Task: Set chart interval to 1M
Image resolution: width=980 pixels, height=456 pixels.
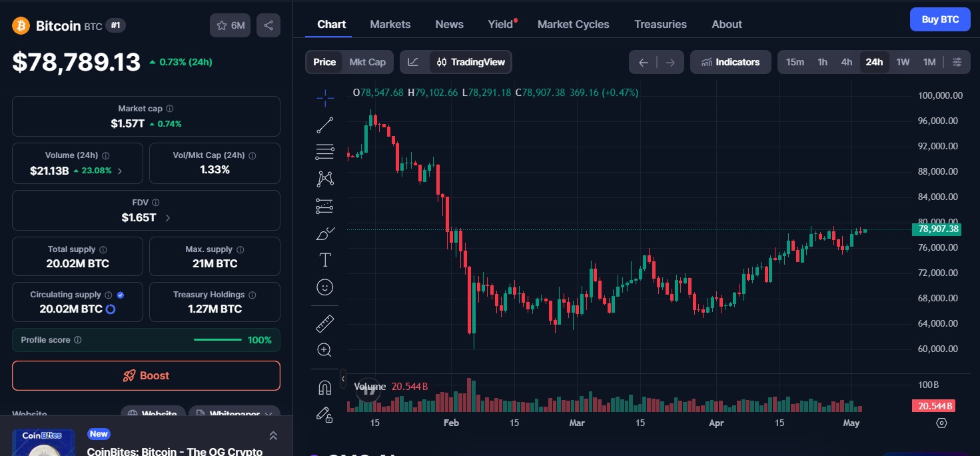Action: (x=929, y=62)
